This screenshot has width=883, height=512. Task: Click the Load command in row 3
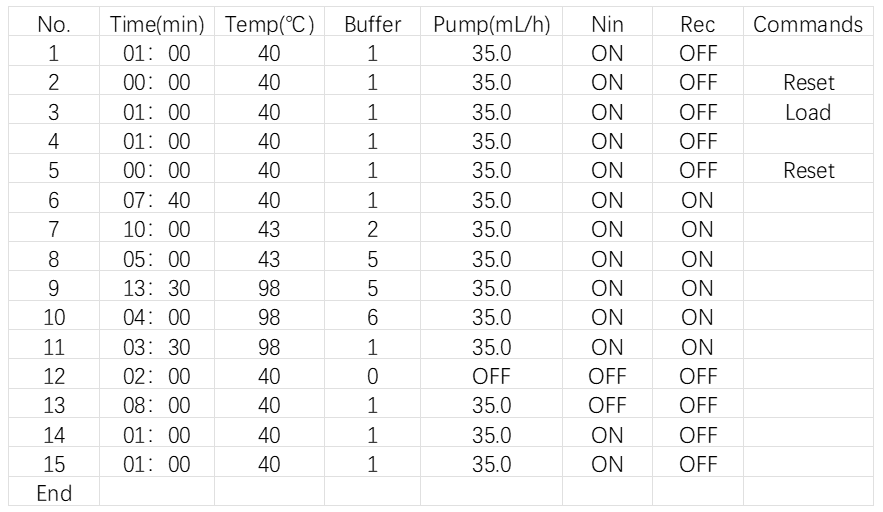[808, 112]
